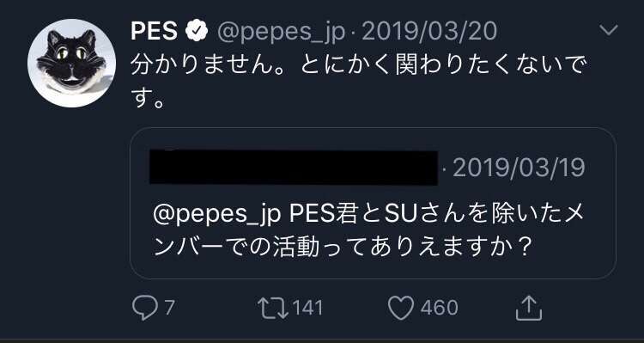Click quoted text line ending ありえますか？

pyautogui.click(x=343, y=248)
